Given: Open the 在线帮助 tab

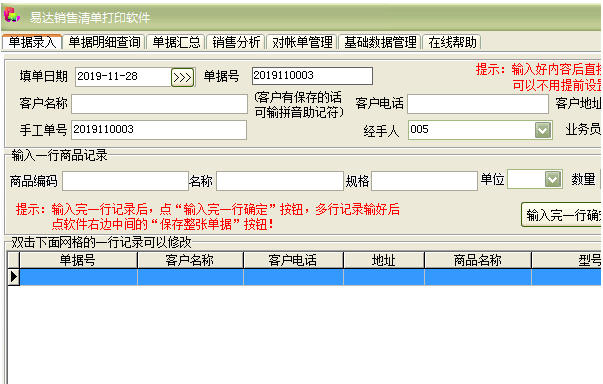Looking at the screenshot, I should pos(452,42).
